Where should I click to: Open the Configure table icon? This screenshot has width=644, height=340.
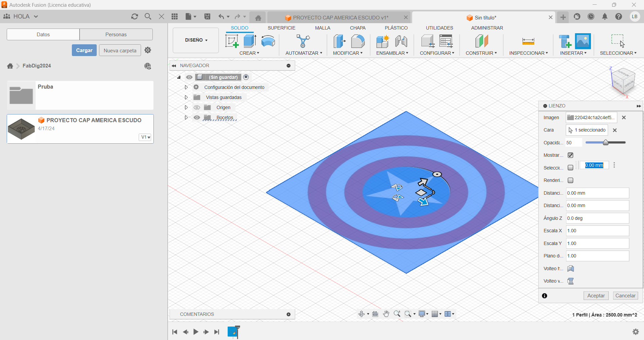coord(446,41)
